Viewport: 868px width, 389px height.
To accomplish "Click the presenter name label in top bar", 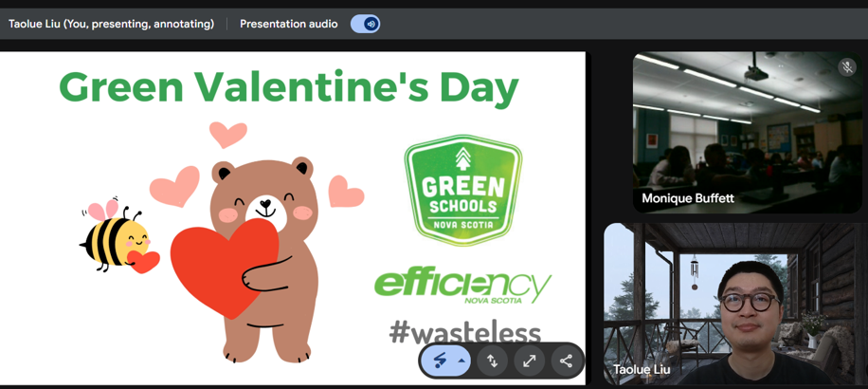I will tap(111, 24).
